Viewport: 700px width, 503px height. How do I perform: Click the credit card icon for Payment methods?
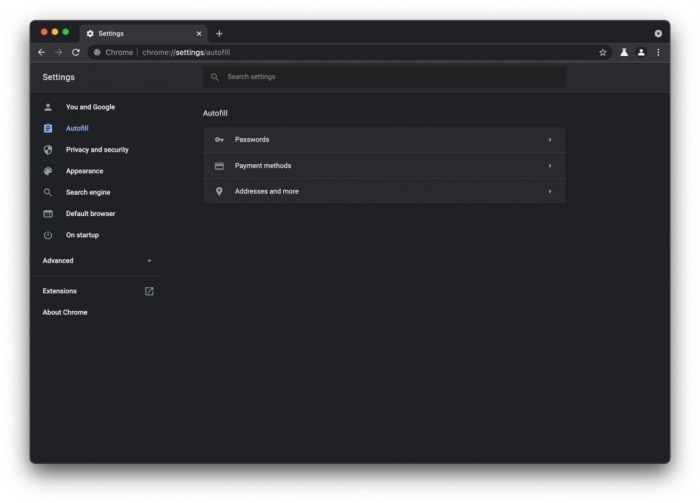point(219,166)
